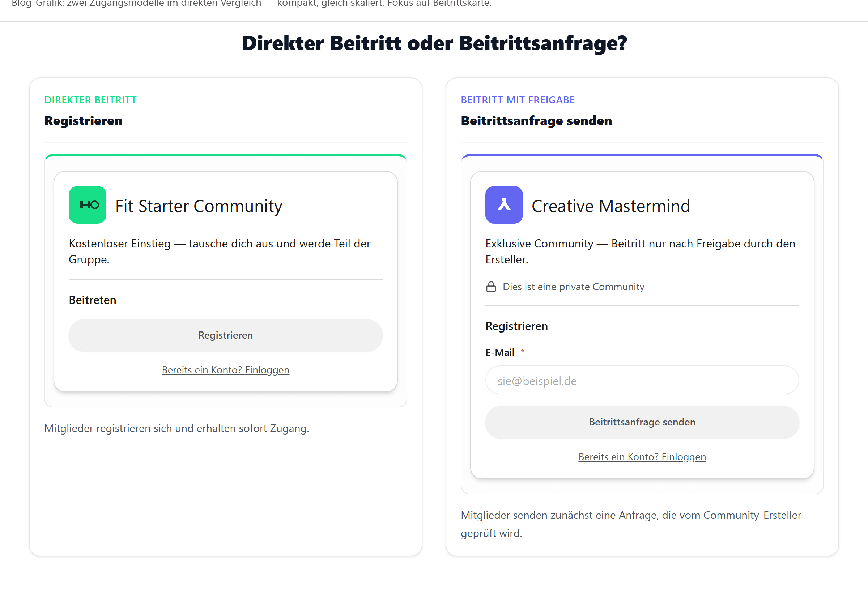
Task: Open Einloggen link under Fit Starter Community
Action: click(x=225, y=369)
